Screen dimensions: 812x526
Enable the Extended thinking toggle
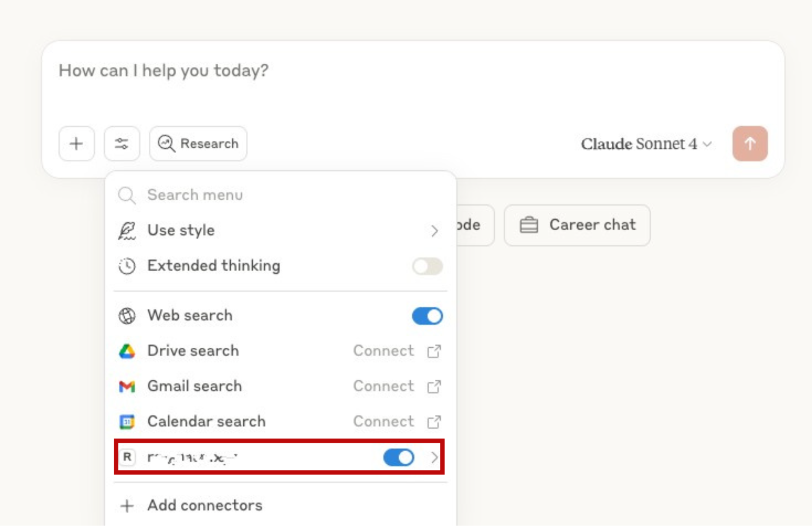pyautogui.click(x=427, y=266)
